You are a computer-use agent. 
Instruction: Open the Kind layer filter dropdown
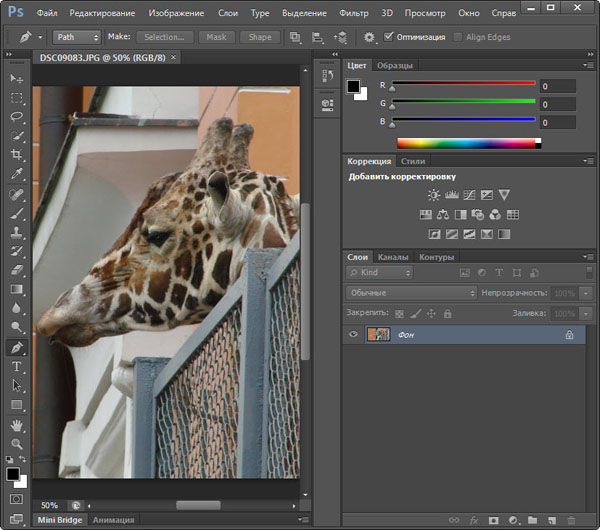click(380, 272)
